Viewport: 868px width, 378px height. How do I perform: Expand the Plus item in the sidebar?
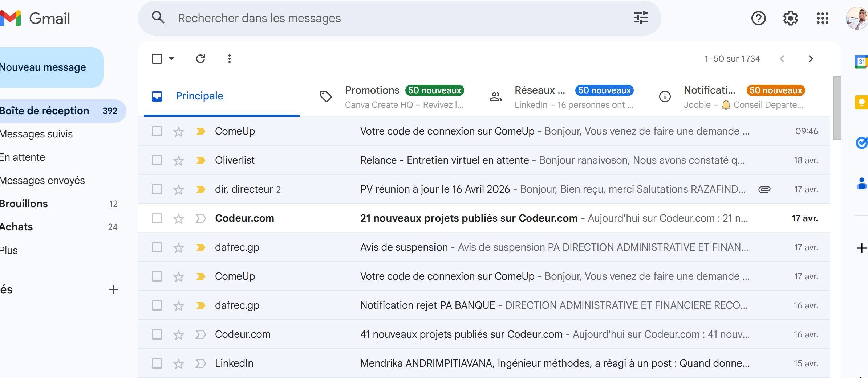point(9,250)
